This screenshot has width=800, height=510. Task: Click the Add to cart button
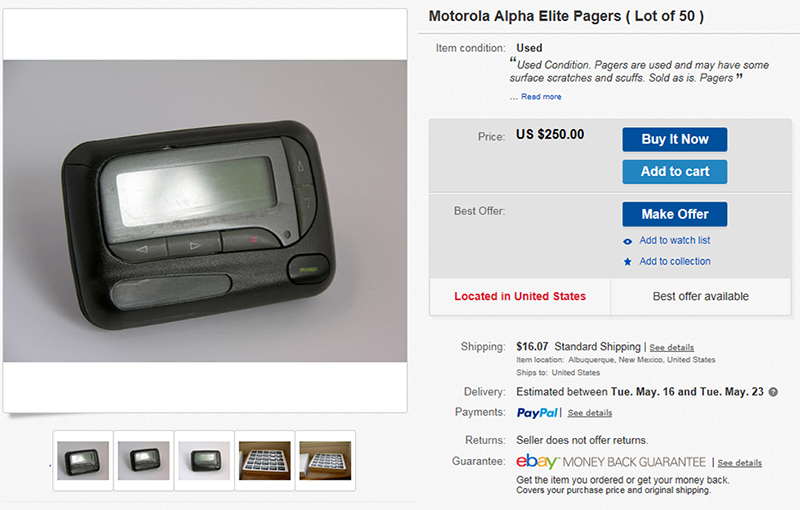pos(674,172)
